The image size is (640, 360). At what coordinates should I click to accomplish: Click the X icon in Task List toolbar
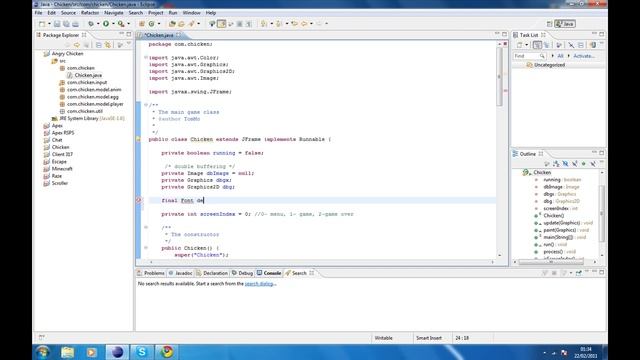point(571,45)
